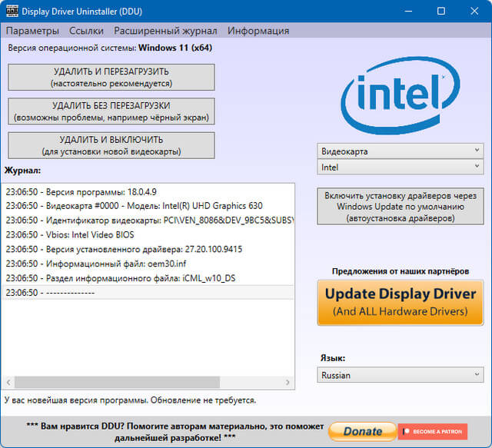Expand the Intel vendor dropdown
This screenshot has height=448, width=492.
point(400,167)
